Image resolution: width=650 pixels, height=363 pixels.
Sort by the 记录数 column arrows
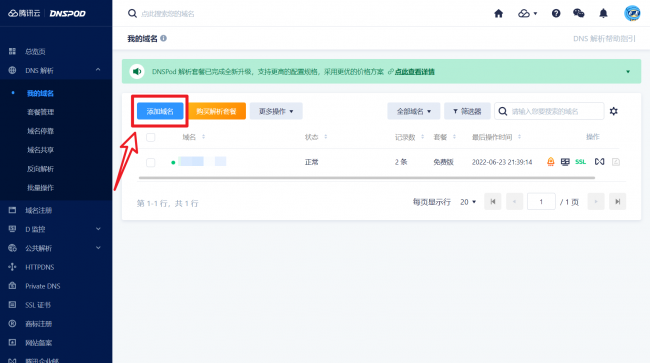click(x=422, y=137)
